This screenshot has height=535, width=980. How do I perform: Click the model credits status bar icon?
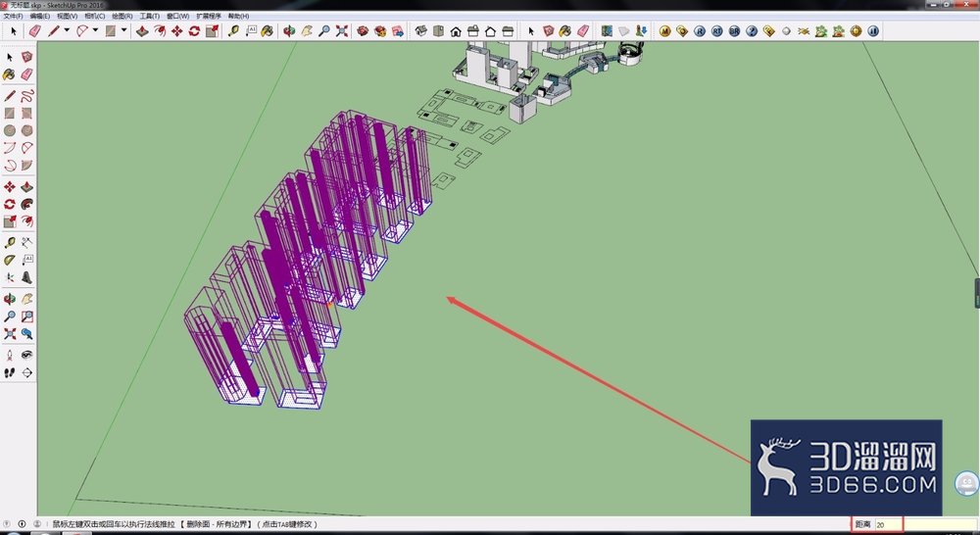click(x=22, y=524)
